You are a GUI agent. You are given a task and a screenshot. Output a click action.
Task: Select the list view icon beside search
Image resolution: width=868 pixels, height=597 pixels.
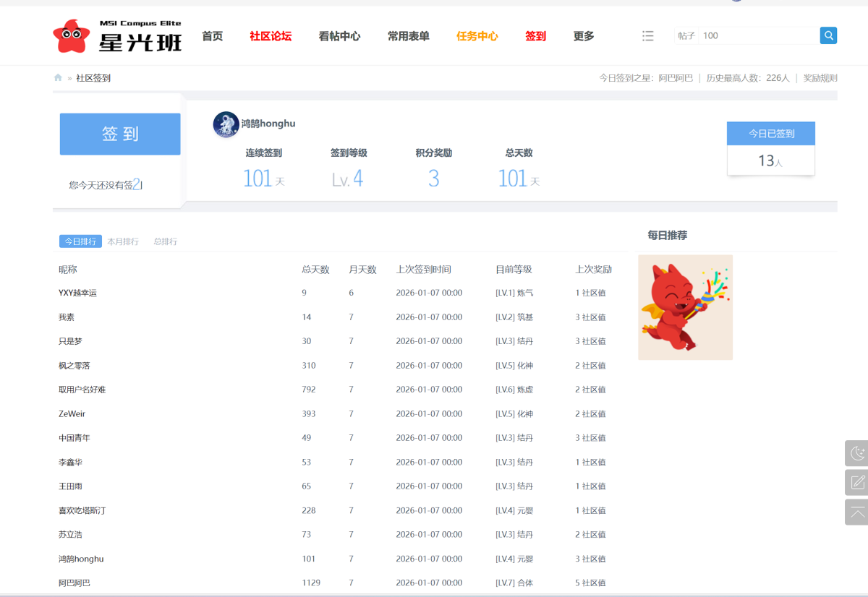point(647,35)
